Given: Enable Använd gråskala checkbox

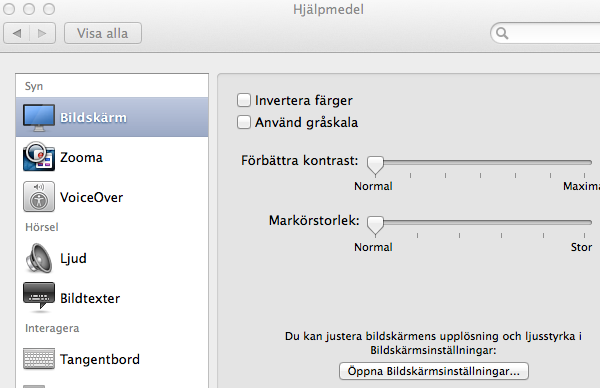Looking at the screenshot, I should pyautogui.click(x=244, y=122).
